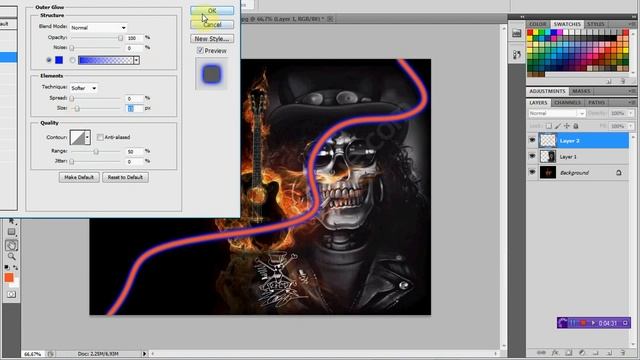Click the Noise value field

click(x=134, y=48)
